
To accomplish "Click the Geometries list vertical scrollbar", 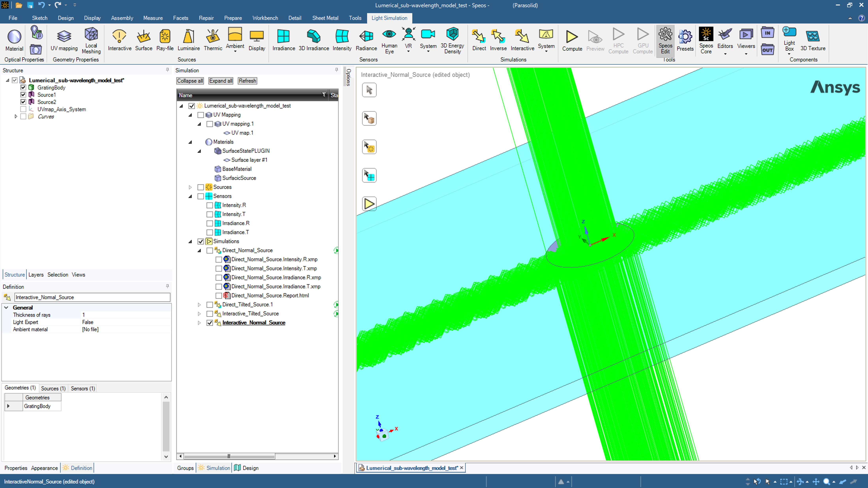I will 166,426.
